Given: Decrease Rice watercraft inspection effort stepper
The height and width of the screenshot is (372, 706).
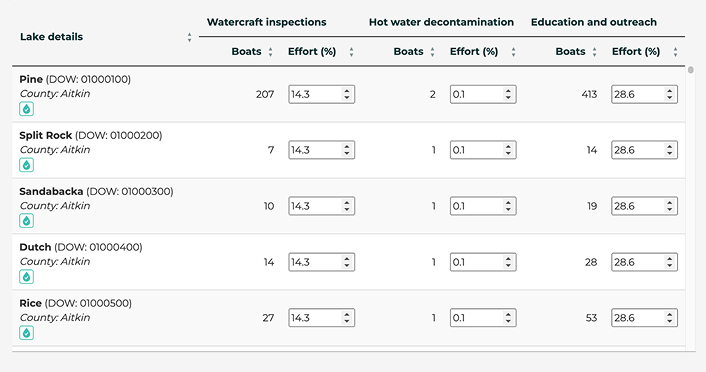Looking at the screenshot, I should point(347,322).
